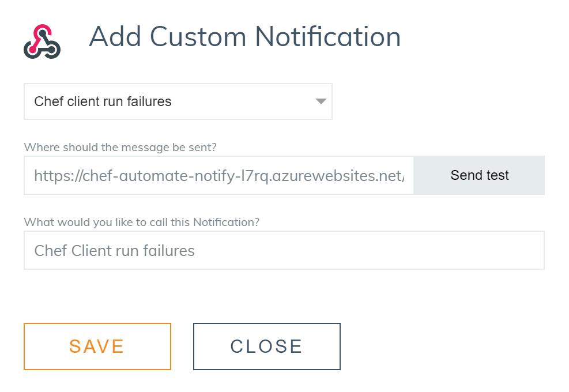Expand the 'Chef client run failures' selector
Image resolution: width=569 pixels, height=392 pixels.
pyautogui.click(x=178, y=101)
